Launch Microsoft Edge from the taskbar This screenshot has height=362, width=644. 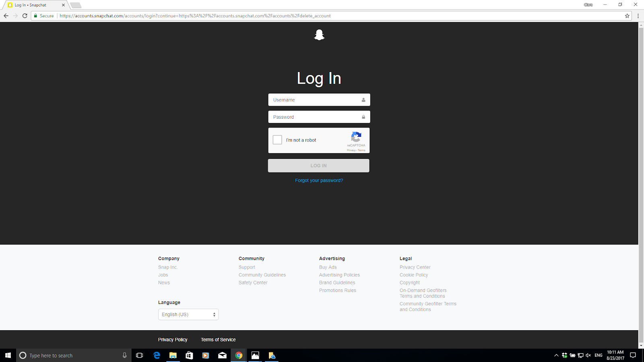click(x=157, y=355)
